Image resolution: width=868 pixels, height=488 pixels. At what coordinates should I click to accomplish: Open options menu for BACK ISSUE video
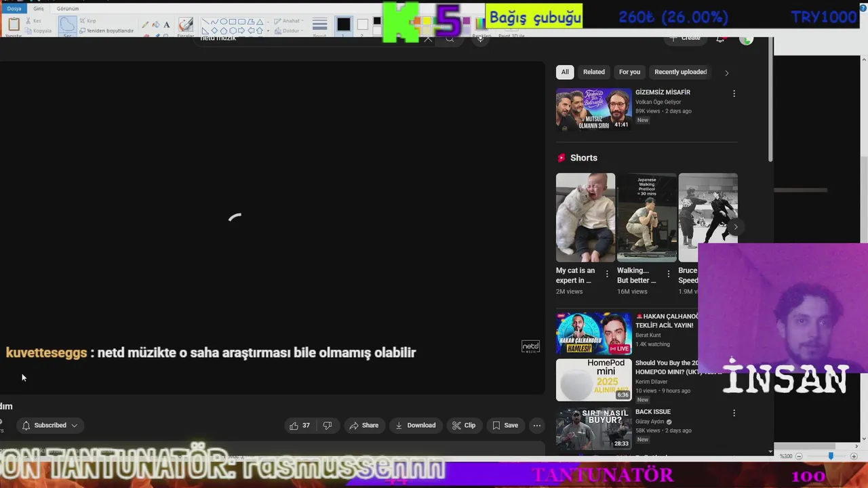pos(734,413)
